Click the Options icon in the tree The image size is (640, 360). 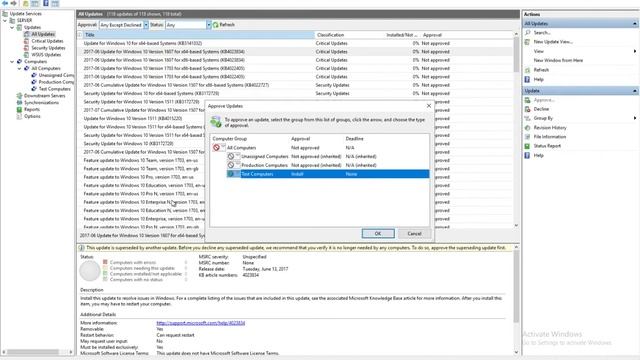(19, 116)
